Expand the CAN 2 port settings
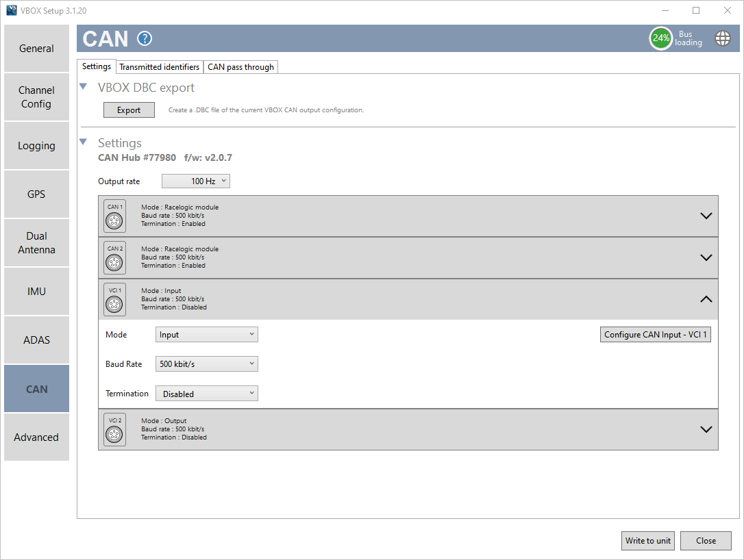This screenshot has height=560, width=744. (x=706, y=257)
